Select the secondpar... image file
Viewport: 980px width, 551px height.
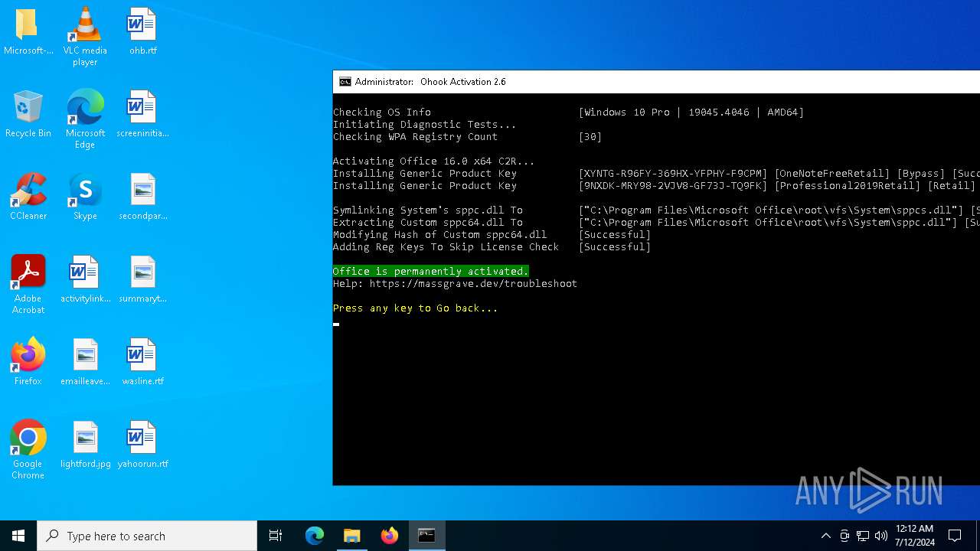click(142, 197)
